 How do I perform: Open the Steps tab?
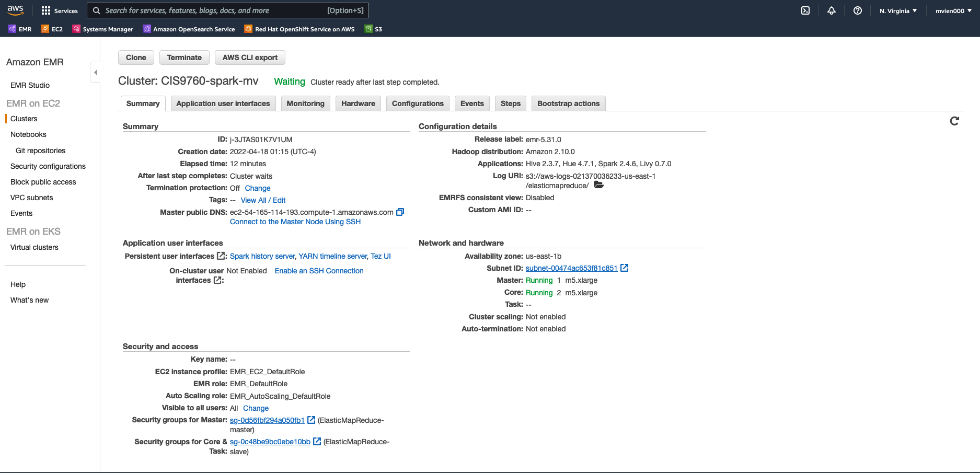pos(511,103)
